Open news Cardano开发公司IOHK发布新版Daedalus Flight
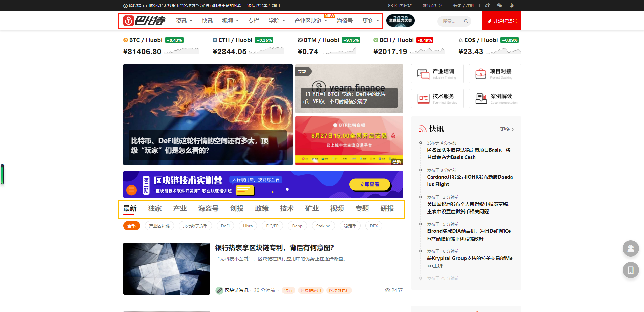The width and height of the screenshot is (644, 312). click(x=470, y=181)
